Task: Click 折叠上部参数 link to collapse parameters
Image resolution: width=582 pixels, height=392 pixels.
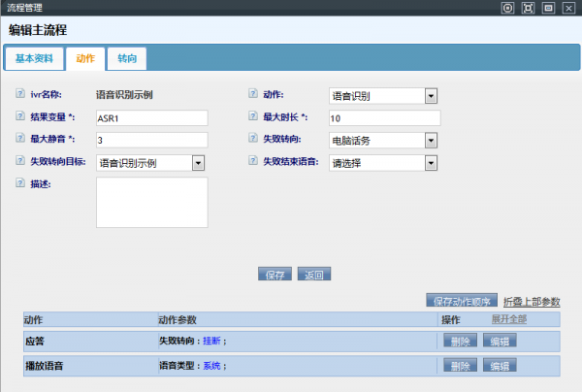Action: [x=532, y=302]
